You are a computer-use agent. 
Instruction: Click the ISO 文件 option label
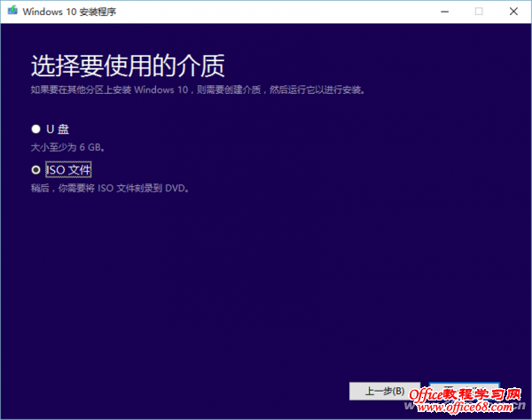68,170
